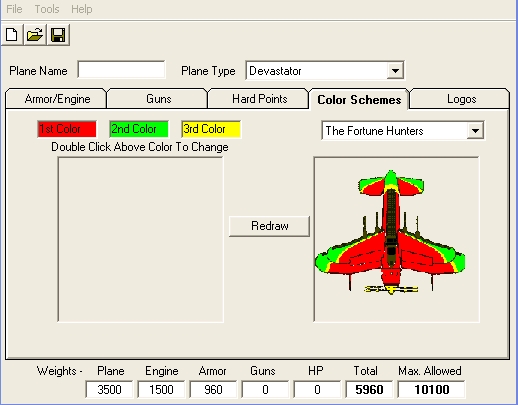Go to the Hard Points tab
Image resolution: width=518 pixels, height=405 pixels.
tap(259, 99)
